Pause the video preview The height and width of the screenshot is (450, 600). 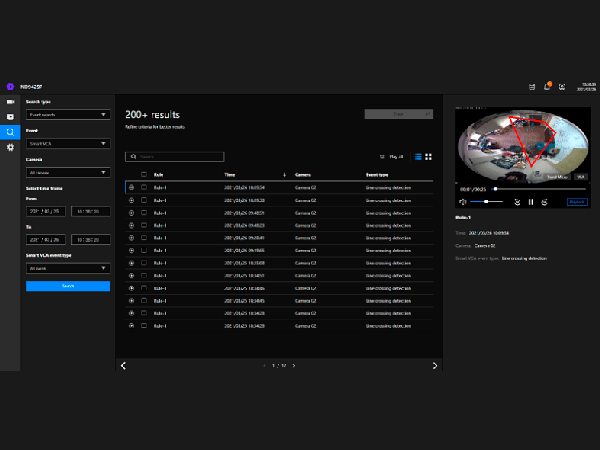coord(531,202)
